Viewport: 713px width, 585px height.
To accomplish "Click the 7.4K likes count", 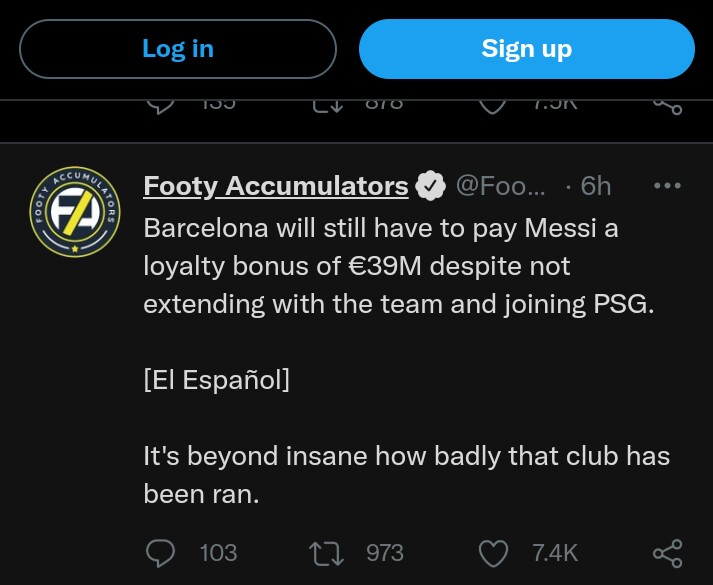I will coord(555,553).
